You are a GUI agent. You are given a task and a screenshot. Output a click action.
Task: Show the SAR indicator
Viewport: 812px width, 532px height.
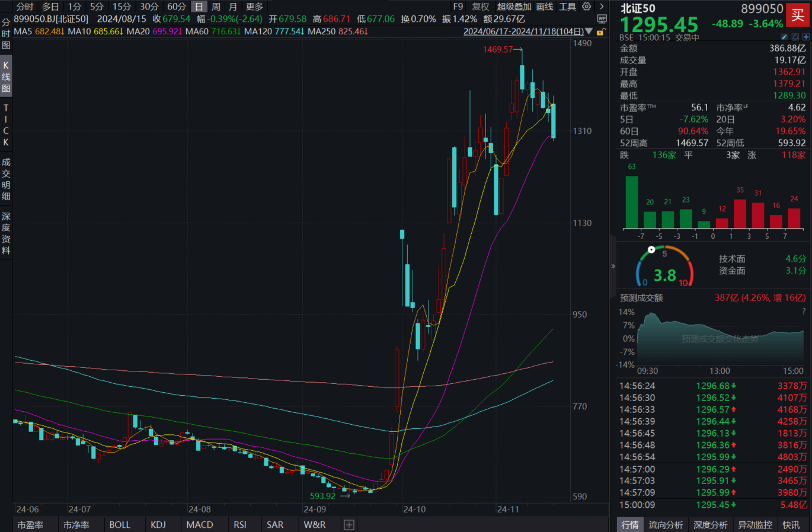(275, 525)
